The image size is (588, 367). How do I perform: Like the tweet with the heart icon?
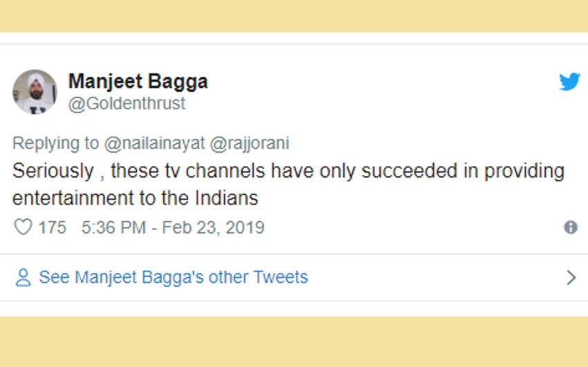click(x=23, y=227)
